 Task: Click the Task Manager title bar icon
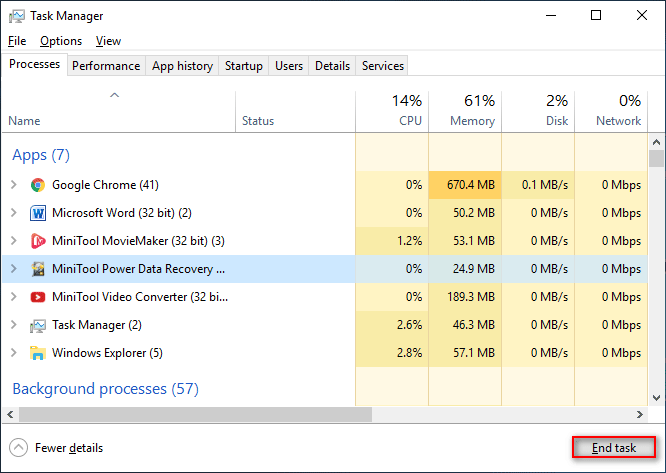pyautogui.click(x=17, y=16)
